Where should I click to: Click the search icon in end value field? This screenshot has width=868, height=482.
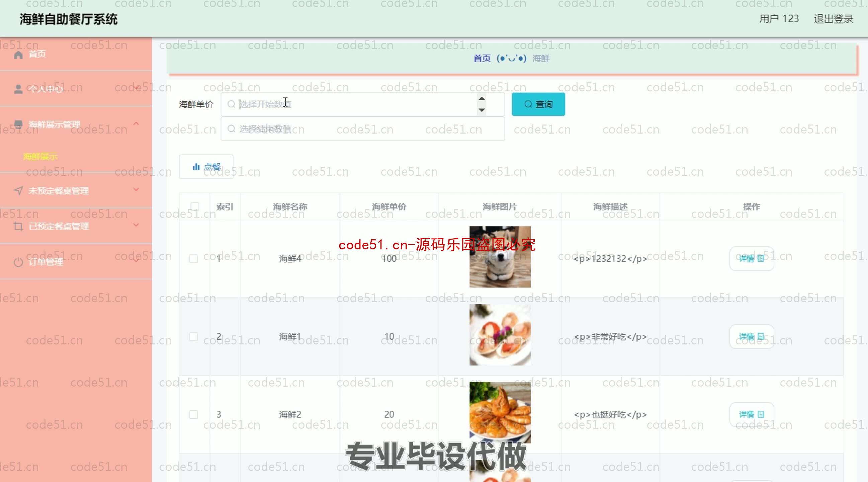click(231, 129)
